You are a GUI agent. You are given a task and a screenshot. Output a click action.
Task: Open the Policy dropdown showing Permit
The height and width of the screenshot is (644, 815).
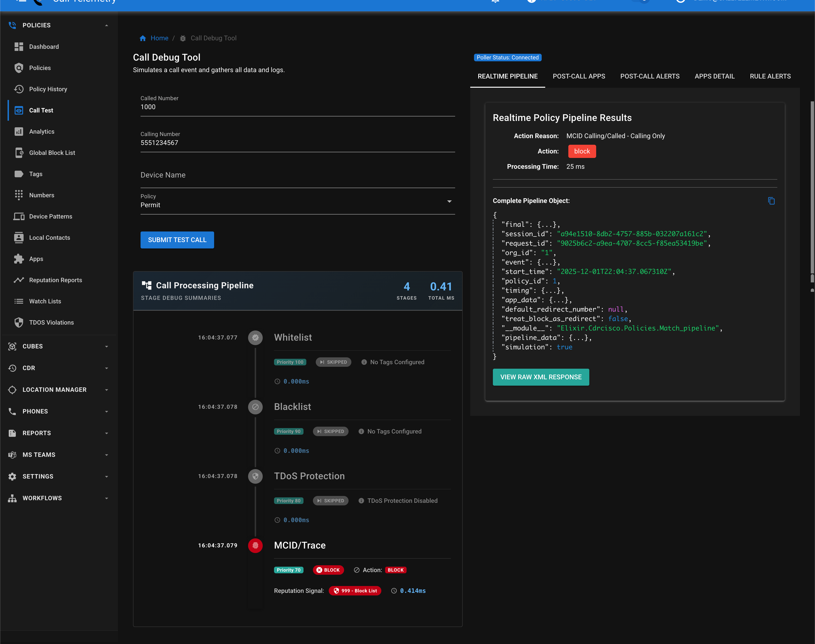coord(298,202)
